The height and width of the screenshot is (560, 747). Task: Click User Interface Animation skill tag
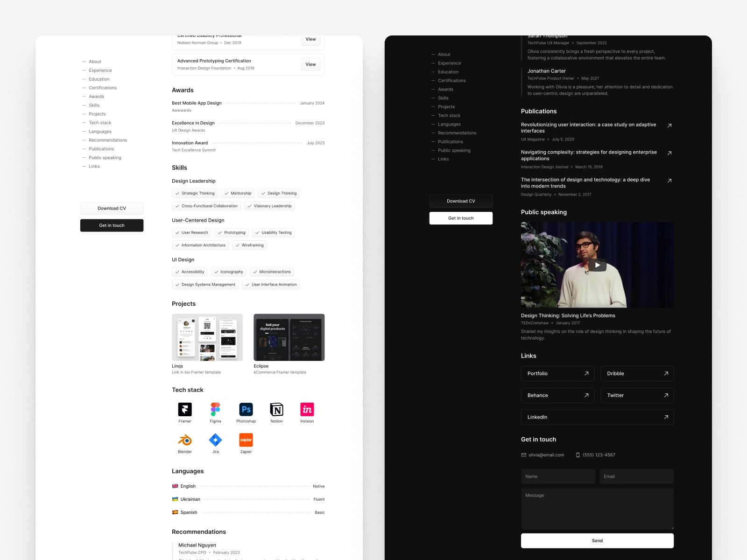coord(271,284)
